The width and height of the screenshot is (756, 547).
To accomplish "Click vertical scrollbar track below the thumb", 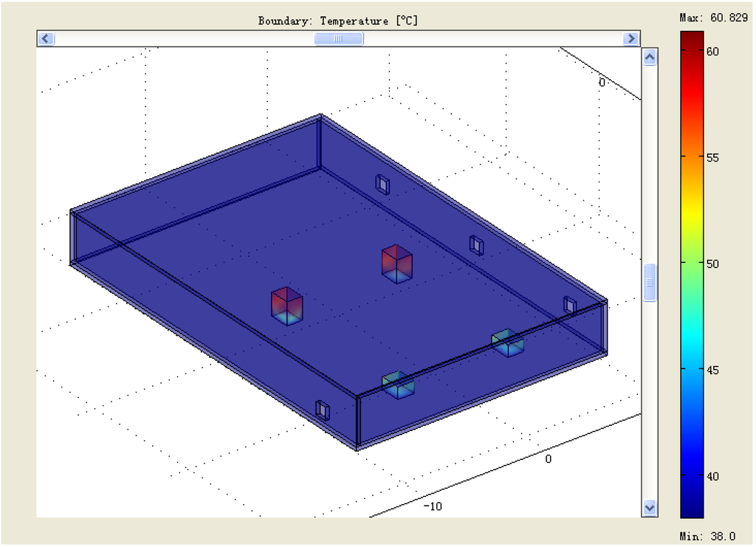I will tap(650, 399).
